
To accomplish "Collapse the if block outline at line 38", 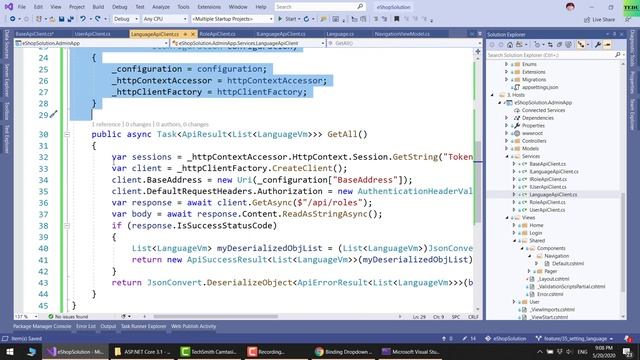I will [x=67, y=226].
